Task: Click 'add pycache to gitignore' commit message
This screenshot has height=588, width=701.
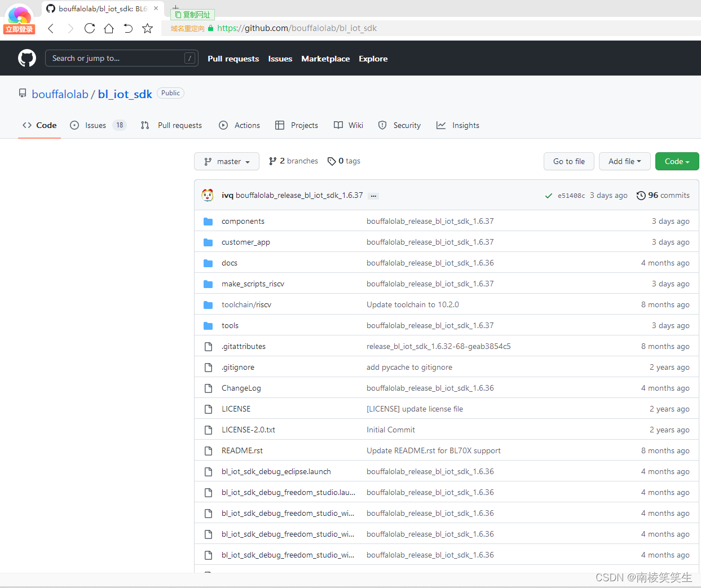Action: coord(409,368)
